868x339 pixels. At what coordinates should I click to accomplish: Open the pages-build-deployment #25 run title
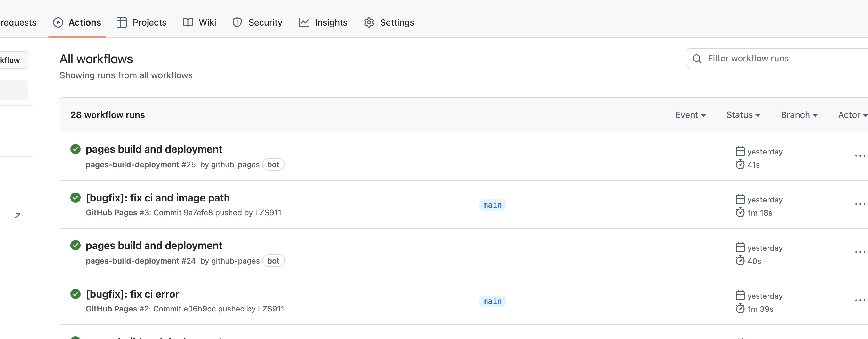154,149
